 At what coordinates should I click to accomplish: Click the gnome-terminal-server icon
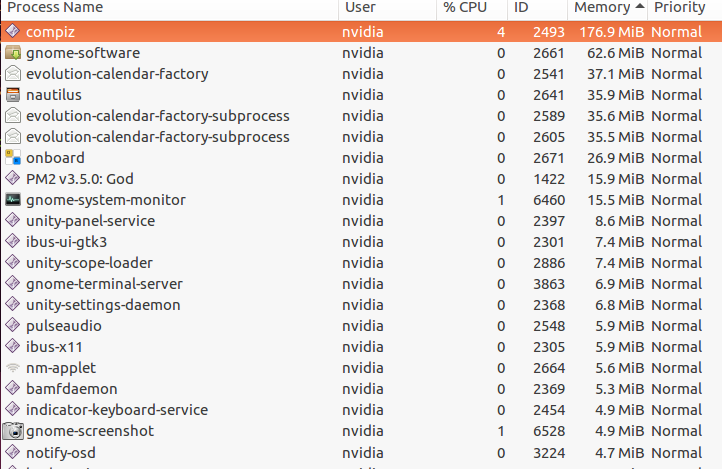pyautogui.click(x=13, y=284)
